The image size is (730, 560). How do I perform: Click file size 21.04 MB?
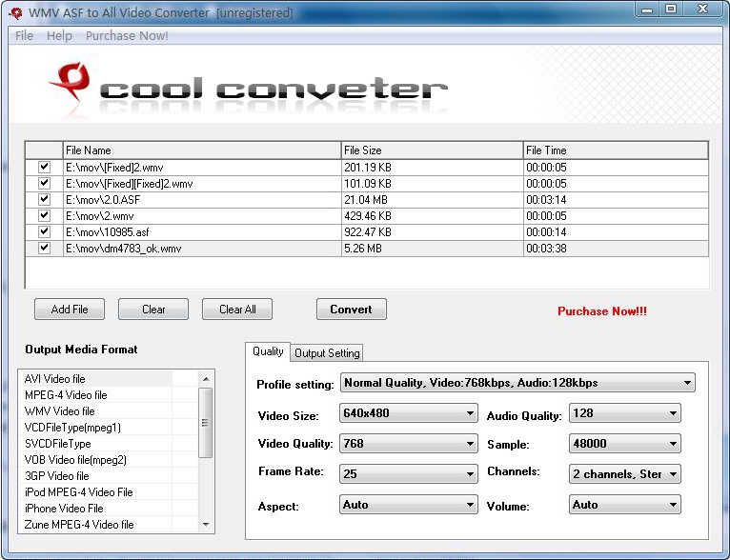(x=366, y=200)
